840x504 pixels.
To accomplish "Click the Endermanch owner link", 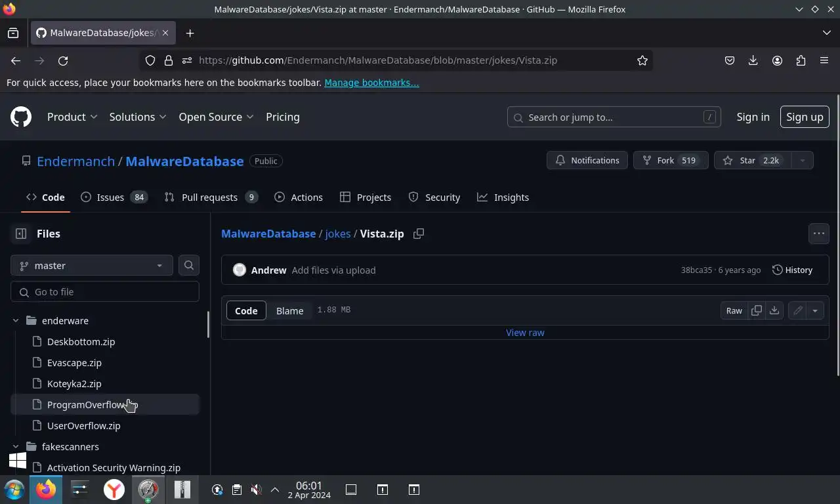I will point(75,161).
